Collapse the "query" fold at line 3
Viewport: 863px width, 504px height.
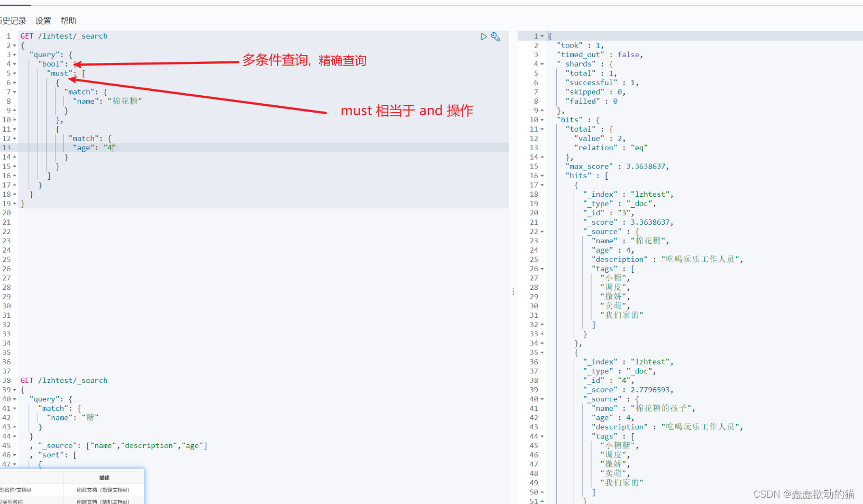point(15,55)
